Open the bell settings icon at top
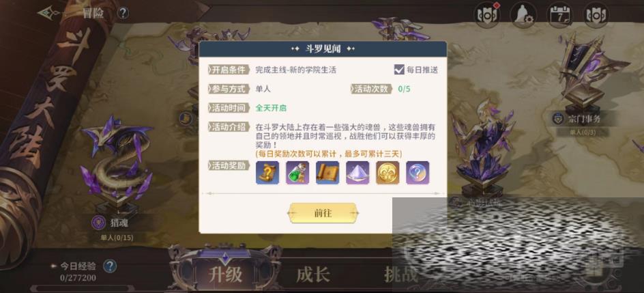The width and height of the screenshot is (644, 293). 523,15
